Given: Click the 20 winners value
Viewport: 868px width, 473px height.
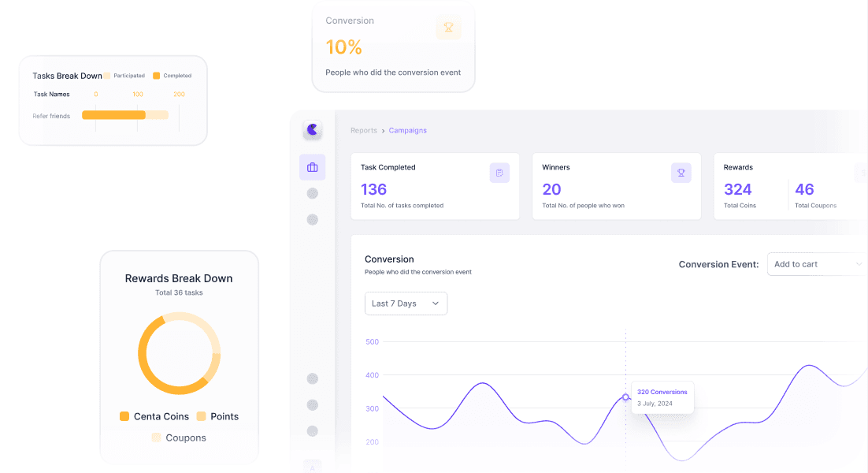Looking at the screenshot, I should coord(551,189).
